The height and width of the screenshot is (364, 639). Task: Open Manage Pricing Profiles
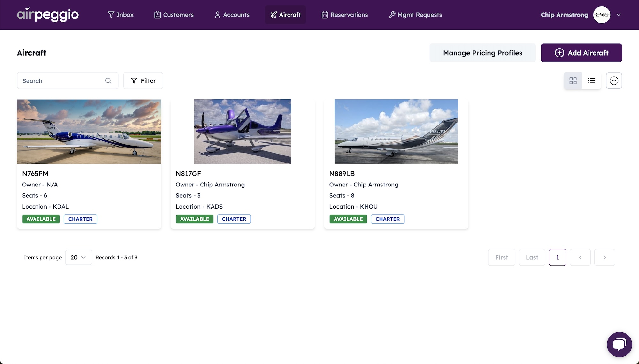click(482, 53)
